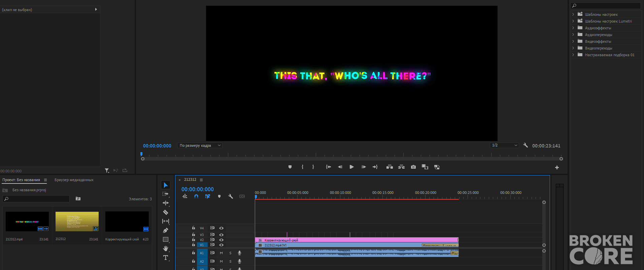Click the timeline playhead timecode 00:00:00:000

click(x=198, y=189)
